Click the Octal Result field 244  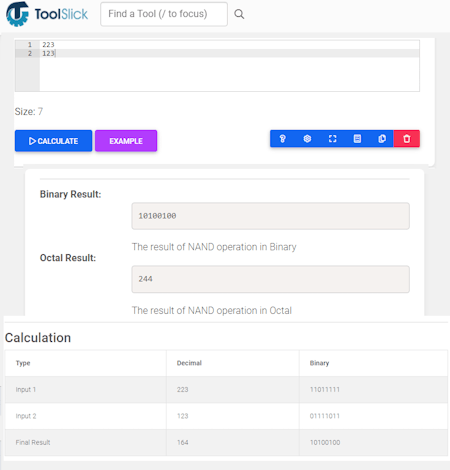click(x=270, y=279)
